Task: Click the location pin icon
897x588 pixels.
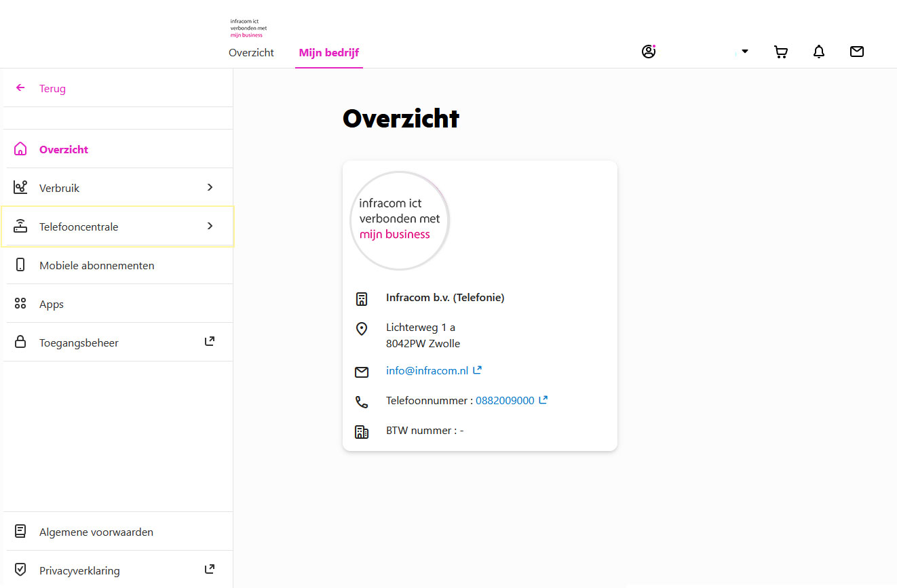Action: pos(362,329)
